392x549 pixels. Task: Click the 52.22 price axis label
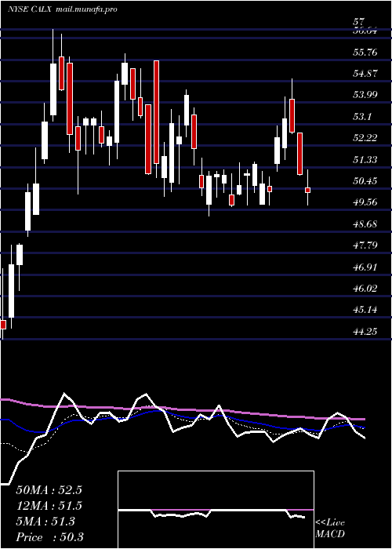point(365,138)
